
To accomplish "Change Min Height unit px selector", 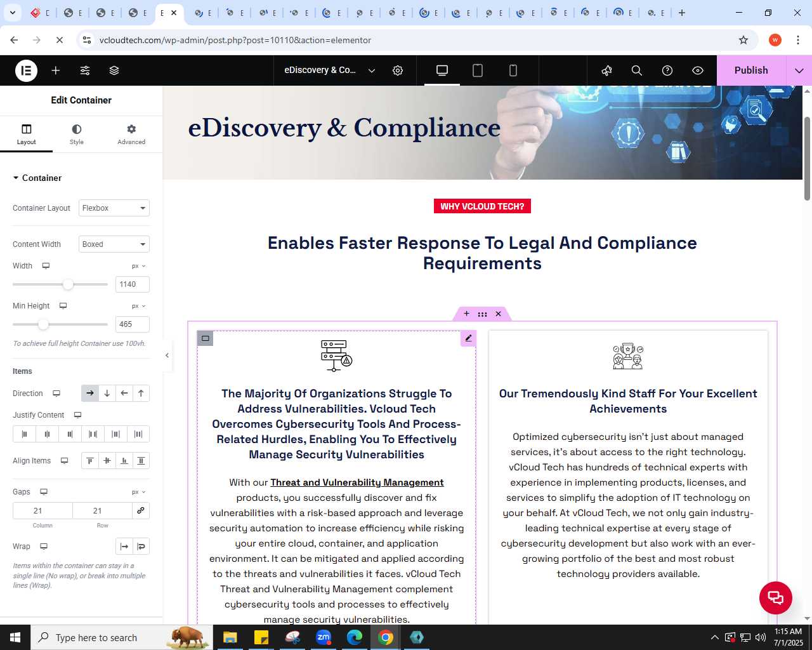I will (139, 306).
